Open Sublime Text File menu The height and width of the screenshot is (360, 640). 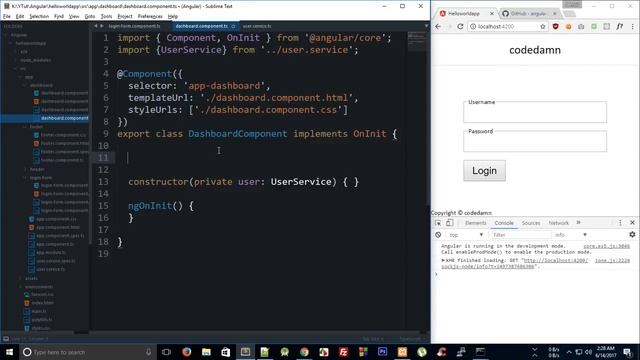pos(7,16)
